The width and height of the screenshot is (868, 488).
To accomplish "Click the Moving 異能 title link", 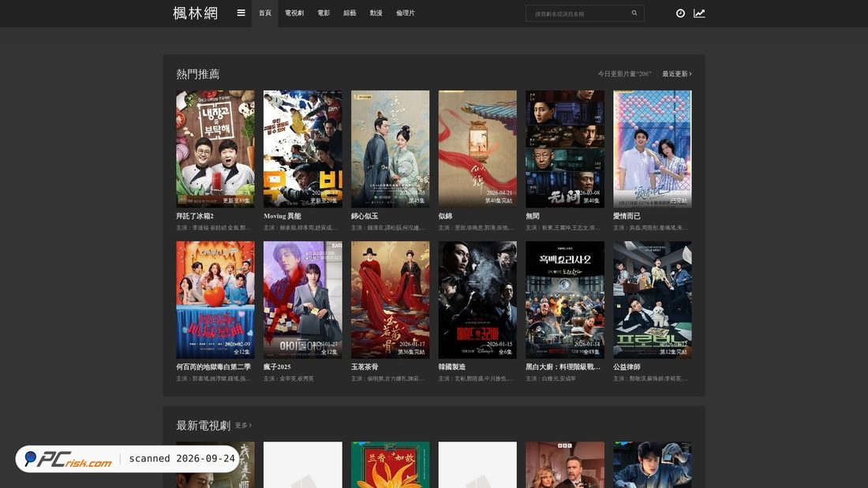I will [x=282, y=216].
